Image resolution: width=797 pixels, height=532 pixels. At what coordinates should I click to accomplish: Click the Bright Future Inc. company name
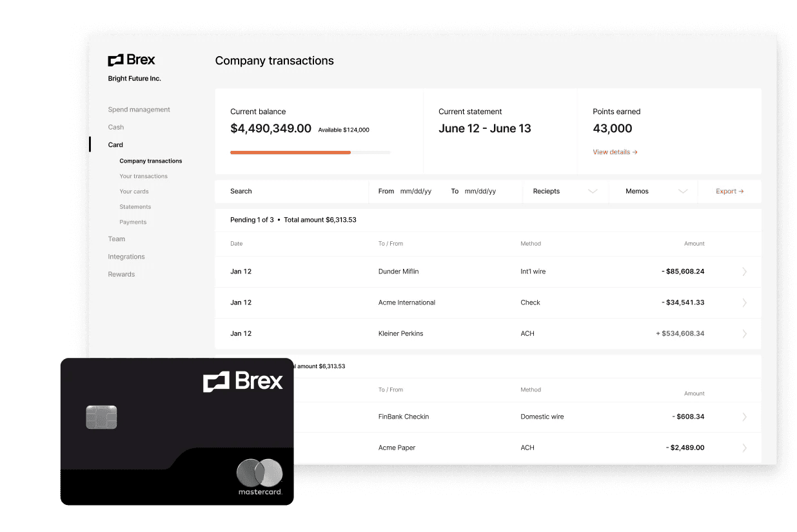point(134,79)
